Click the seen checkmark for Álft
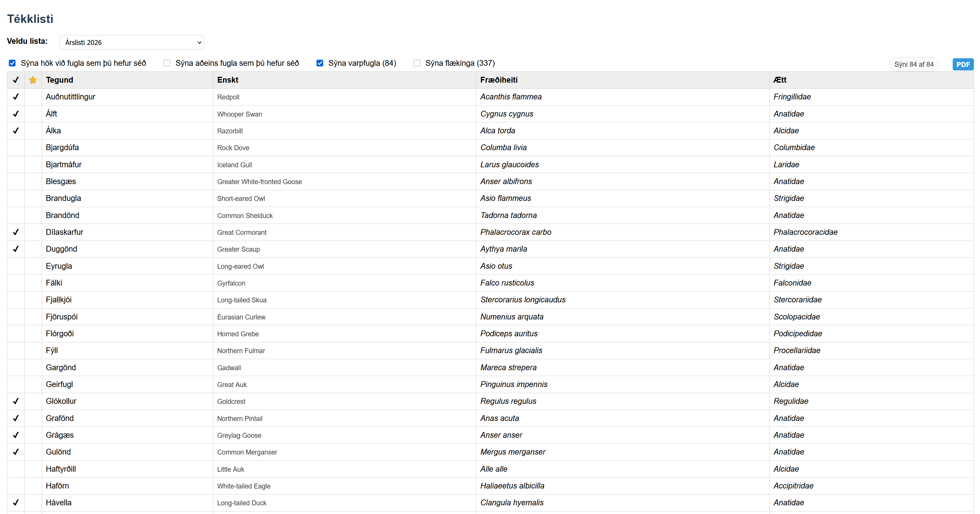 (x=16, y=114)
